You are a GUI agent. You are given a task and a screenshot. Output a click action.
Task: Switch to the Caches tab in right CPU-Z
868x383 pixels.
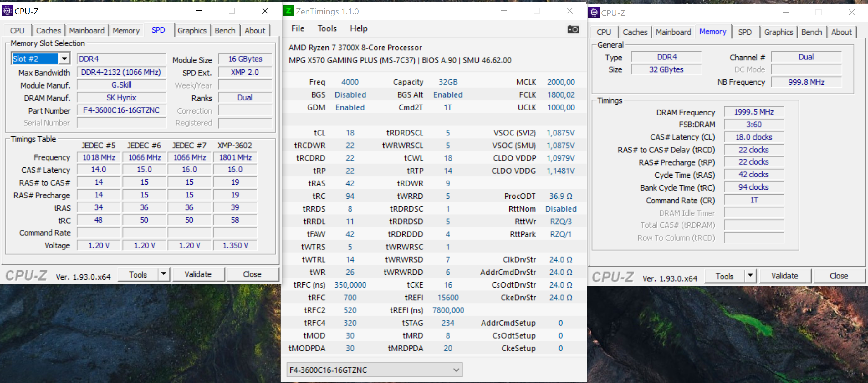point(635,32)
